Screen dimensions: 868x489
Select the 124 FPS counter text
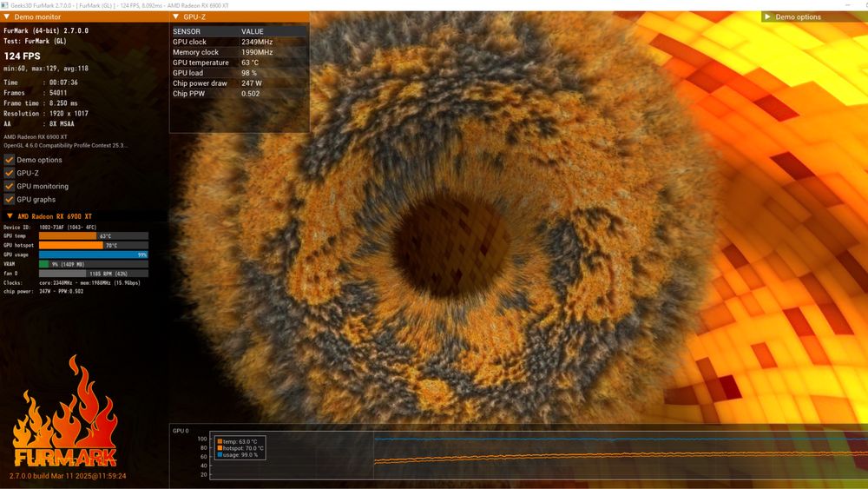pos(23,56)
